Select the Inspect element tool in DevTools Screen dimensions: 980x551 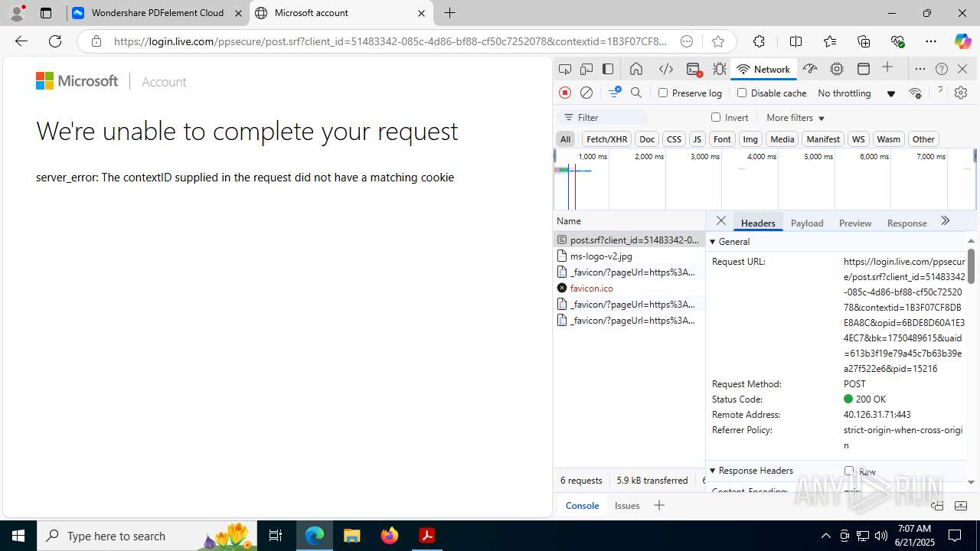(x=565, y=69)
